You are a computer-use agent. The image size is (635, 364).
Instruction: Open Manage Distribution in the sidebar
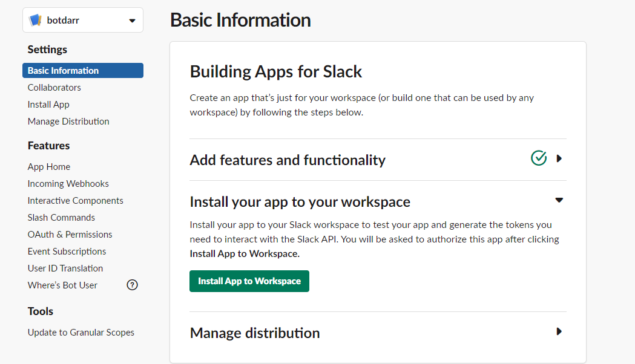point(68,122)
